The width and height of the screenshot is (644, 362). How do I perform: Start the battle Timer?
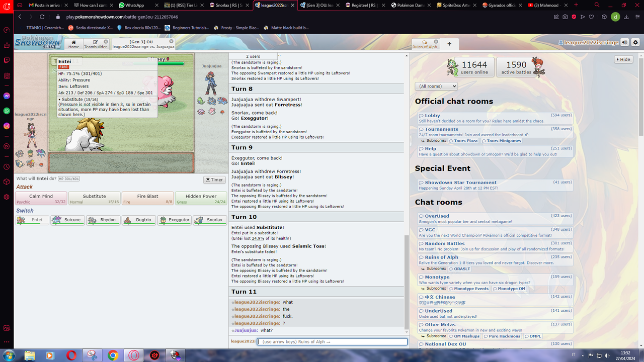point(214,179)
